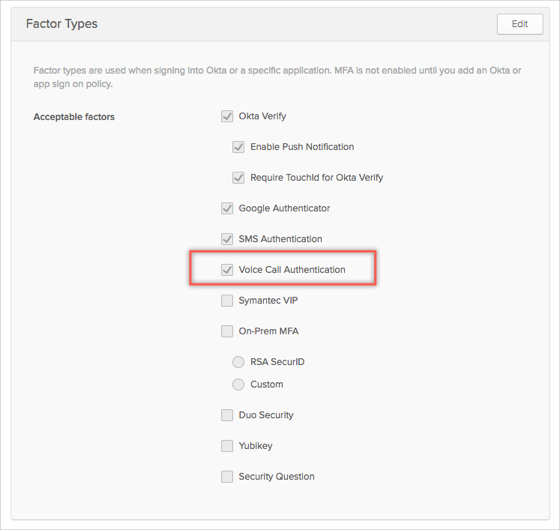Image resolution: width=560 pixels, height=530 pixels.
Task: Toggle Require TouchId for Okta Verify
Action: (239, 178)
